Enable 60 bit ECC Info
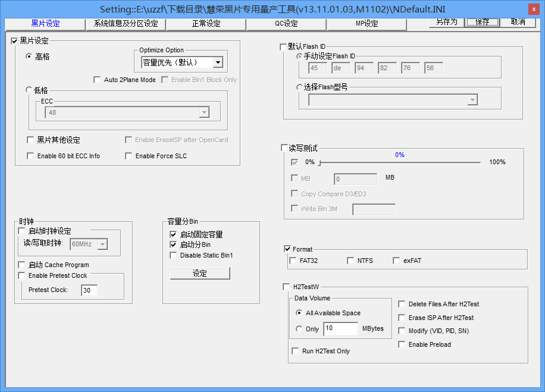Viewport: 545px width, 392px height. click(x=30, y=156)
